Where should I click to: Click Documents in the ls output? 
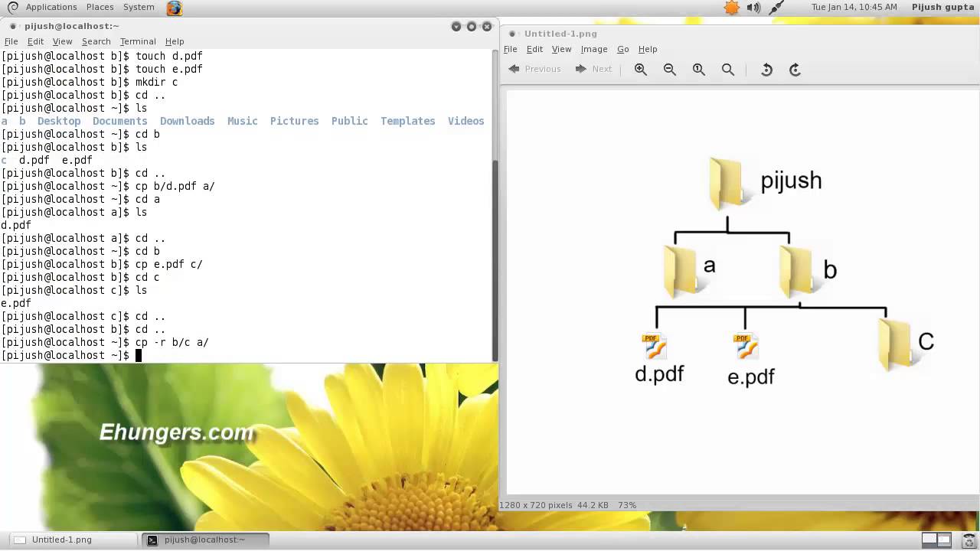[120, 121]
